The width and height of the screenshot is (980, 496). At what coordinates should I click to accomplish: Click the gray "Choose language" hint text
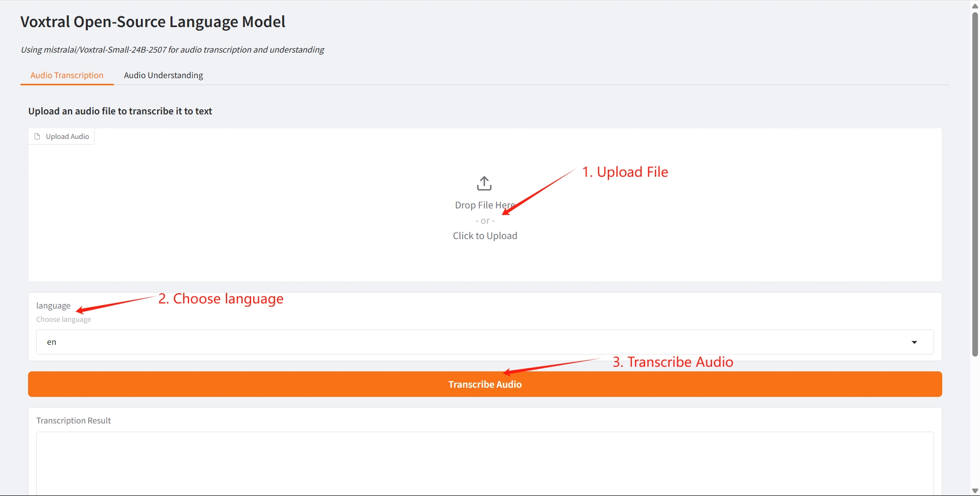coord(63,319)
